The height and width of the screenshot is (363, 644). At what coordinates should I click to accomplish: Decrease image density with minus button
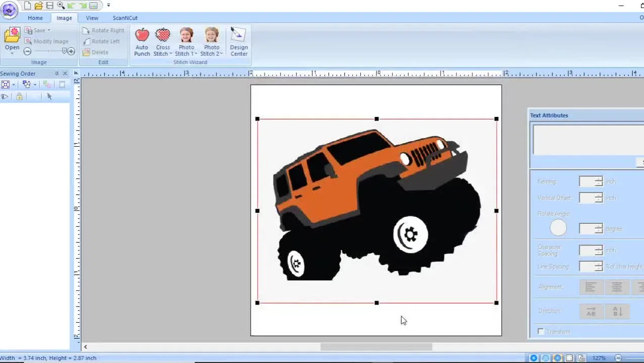tap(27, 51)
